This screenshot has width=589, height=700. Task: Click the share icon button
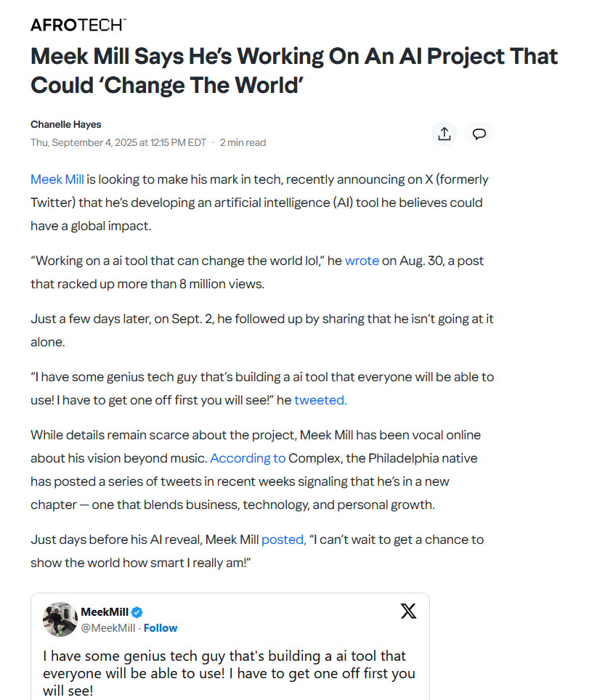point(444,134)
